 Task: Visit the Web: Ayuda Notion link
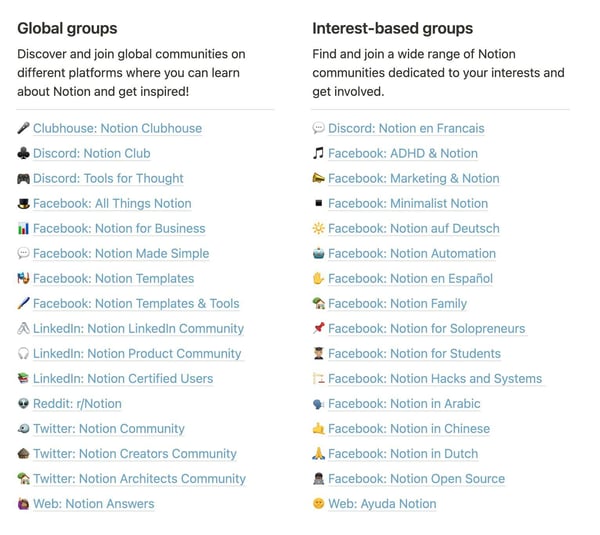point(382,504)
